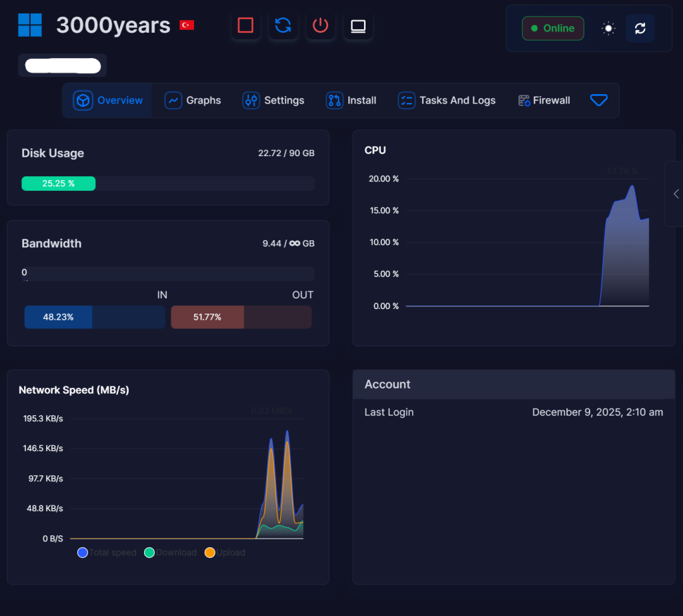Click the Firewall icon in navigation
This screenshot has height=616, width=683.
(x=524, y=100)
